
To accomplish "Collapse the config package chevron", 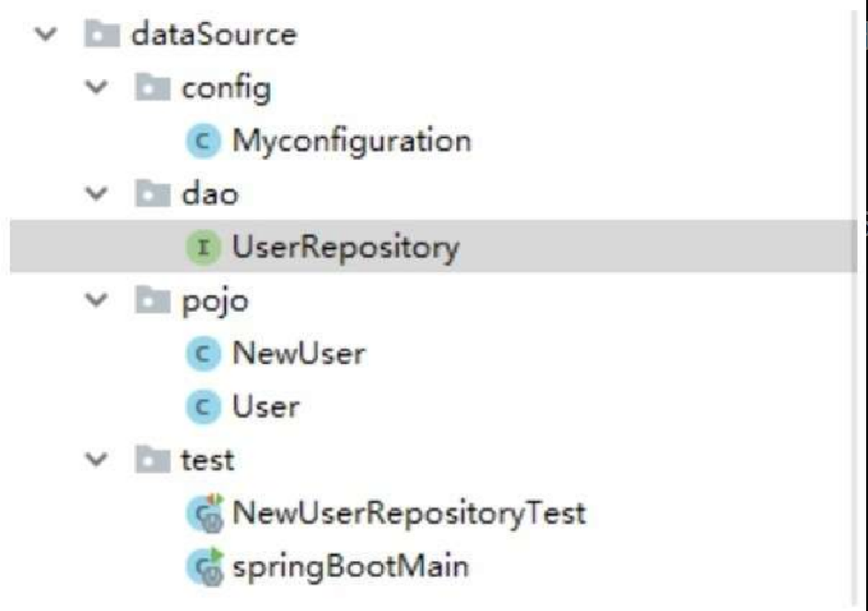I will (x=97, y=88).
